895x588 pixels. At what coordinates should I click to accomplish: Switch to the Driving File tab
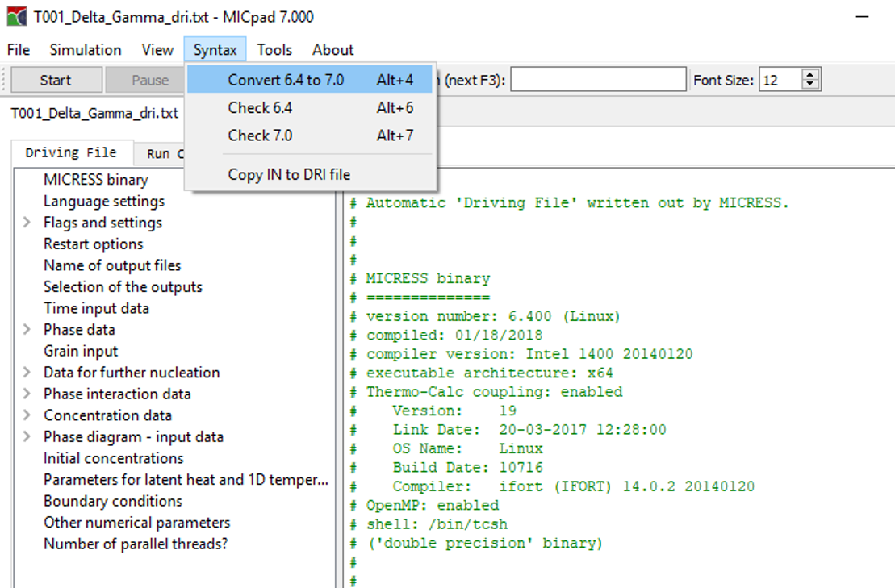point(71,153)
